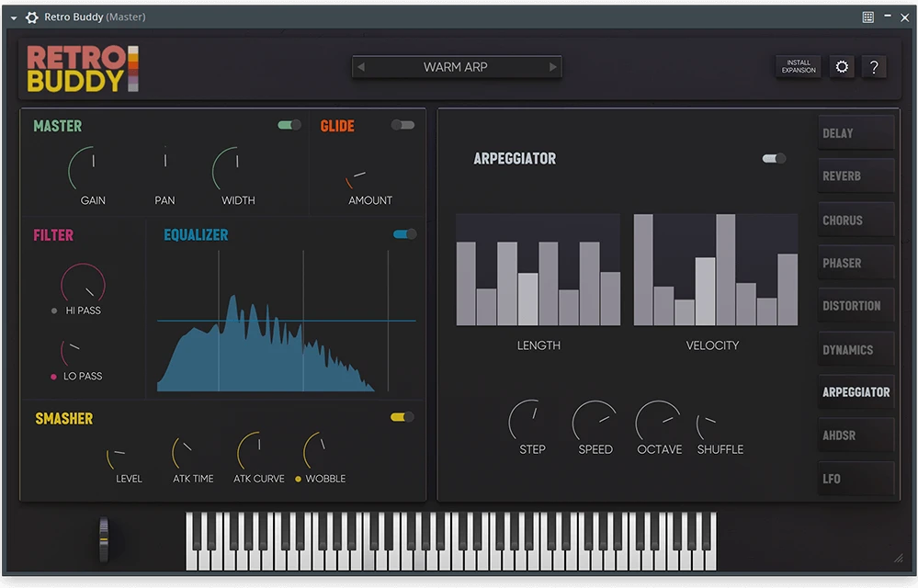
Task: Click the Install Expansion button
Action: [798, 67]
